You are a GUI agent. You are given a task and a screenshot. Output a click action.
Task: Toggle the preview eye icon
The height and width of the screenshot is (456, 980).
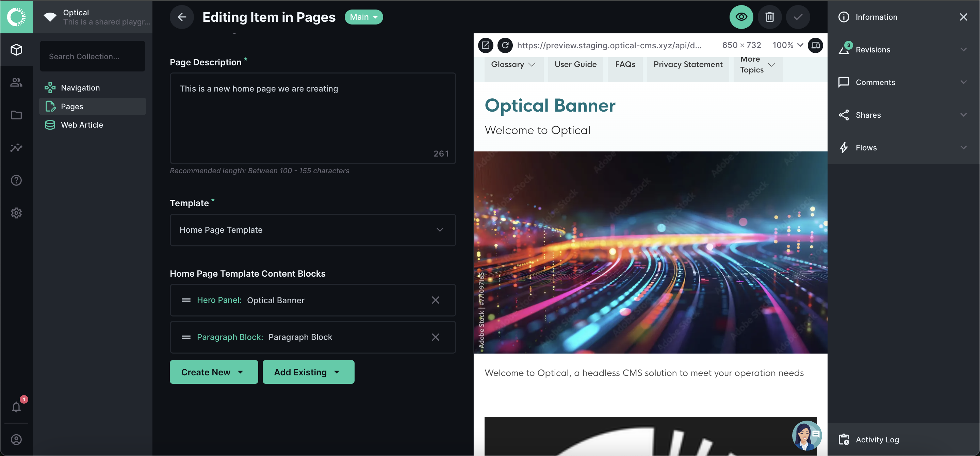coord(741,17)
